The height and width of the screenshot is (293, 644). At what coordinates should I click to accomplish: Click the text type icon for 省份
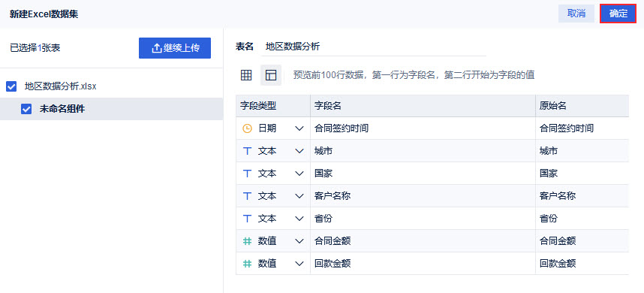click(247, 219)
